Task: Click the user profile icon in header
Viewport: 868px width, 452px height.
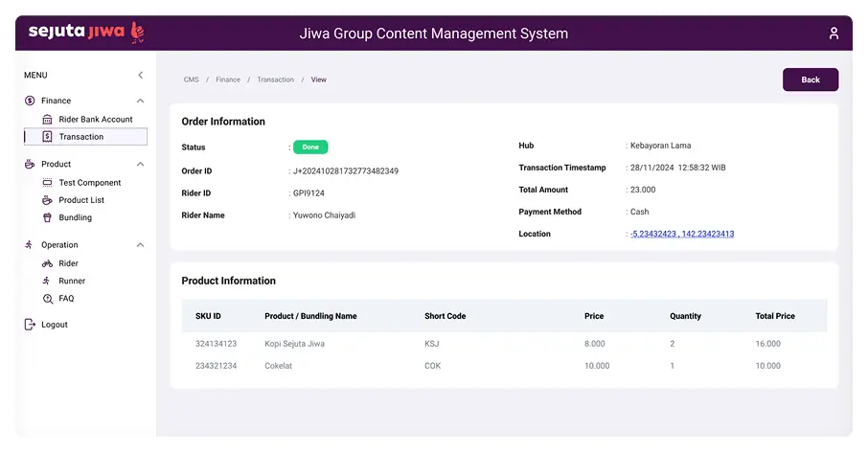Action: [834, 34]
